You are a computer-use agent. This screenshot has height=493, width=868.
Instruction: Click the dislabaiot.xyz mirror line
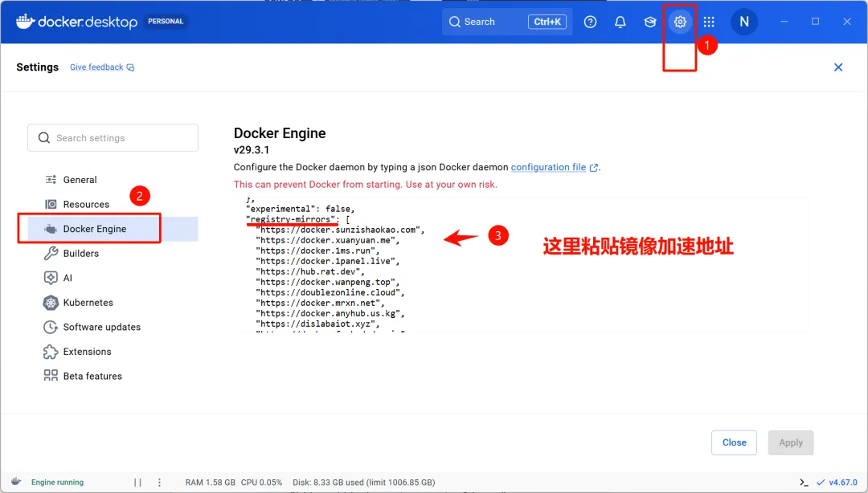coord(317,324)
